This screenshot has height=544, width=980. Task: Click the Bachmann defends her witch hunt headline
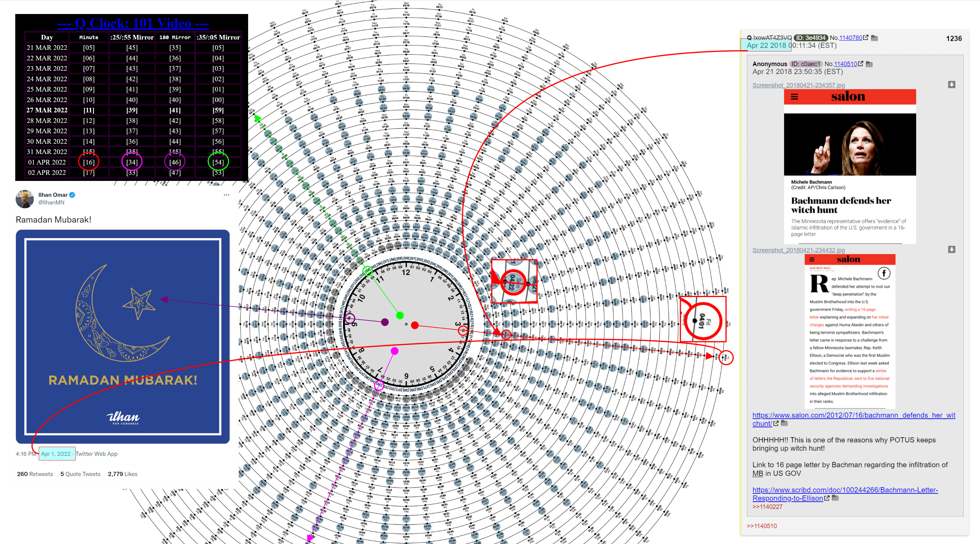click(x=841, y=205)
